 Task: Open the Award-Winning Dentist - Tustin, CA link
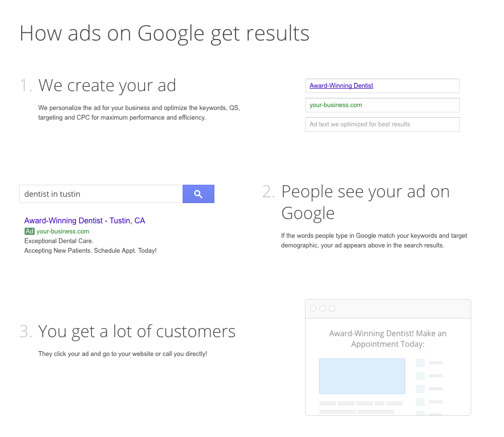[x=85, y=221]
